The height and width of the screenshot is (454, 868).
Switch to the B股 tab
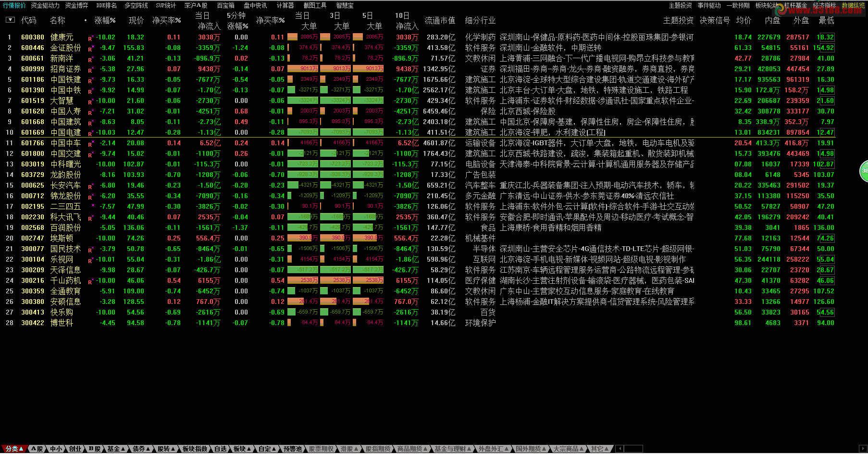(95, 449)
